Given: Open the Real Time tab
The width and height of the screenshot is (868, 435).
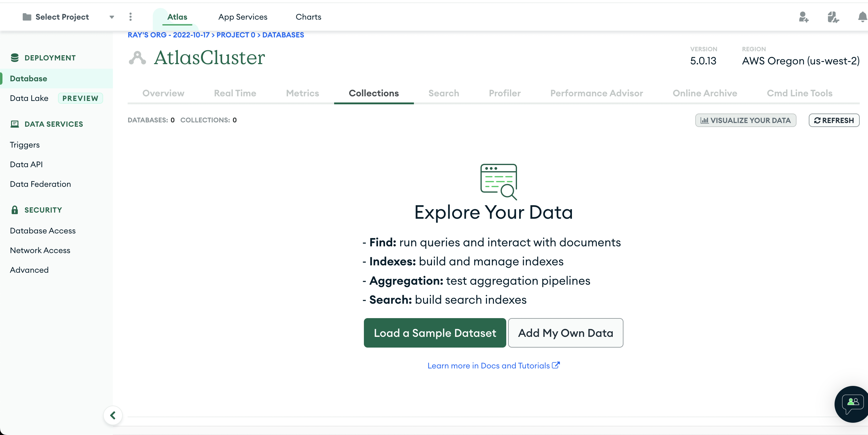Looking at the screenshot, I should pyautogui.click(x=235, y=93).
